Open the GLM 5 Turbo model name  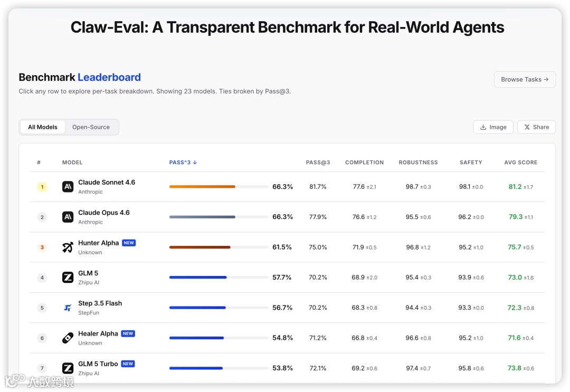[x=98, y=364]
